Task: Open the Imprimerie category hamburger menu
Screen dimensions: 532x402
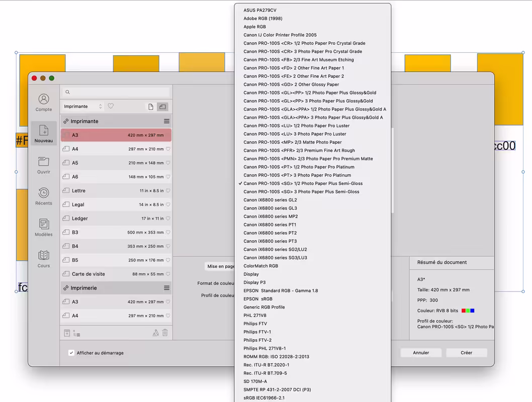Action: pos(166,288)
